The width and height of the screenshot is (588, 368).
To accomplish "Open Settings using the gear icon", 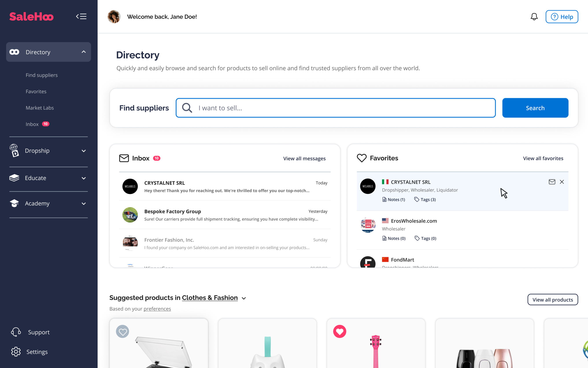I will 16,352.
